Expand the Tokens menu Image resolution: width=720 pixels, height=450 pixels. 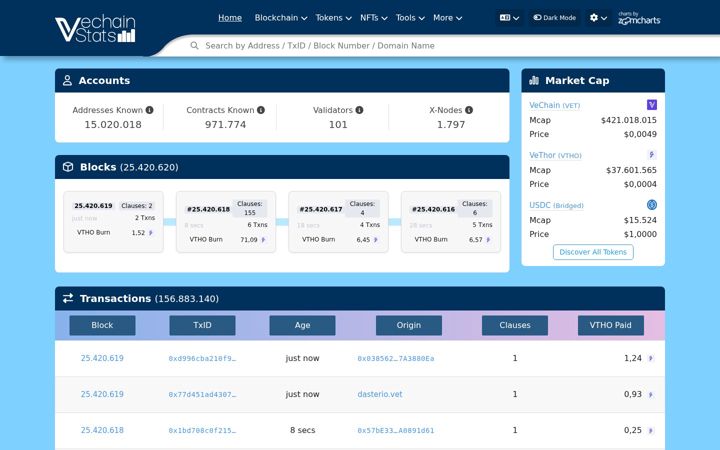pyautogui.click(x=333, y=17)
